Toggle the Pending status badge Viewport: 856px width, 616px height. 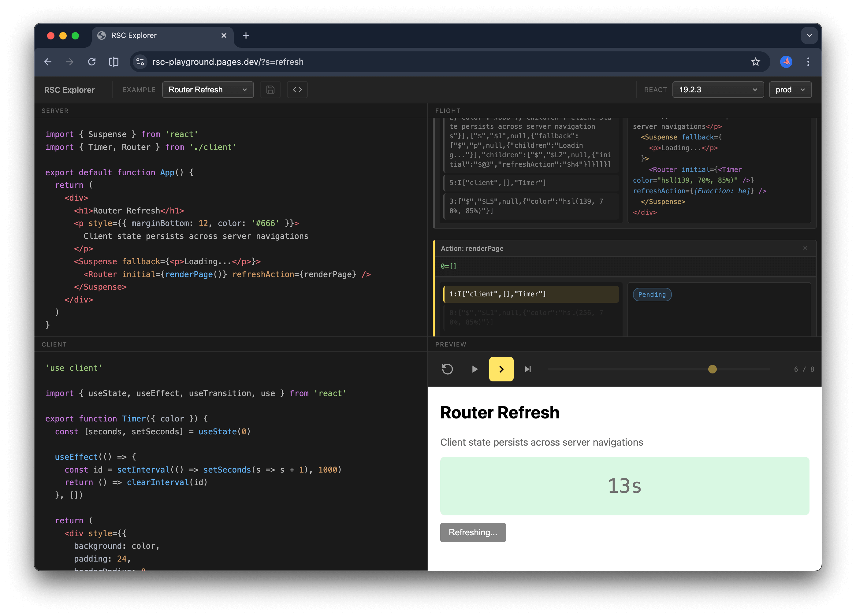652,294
